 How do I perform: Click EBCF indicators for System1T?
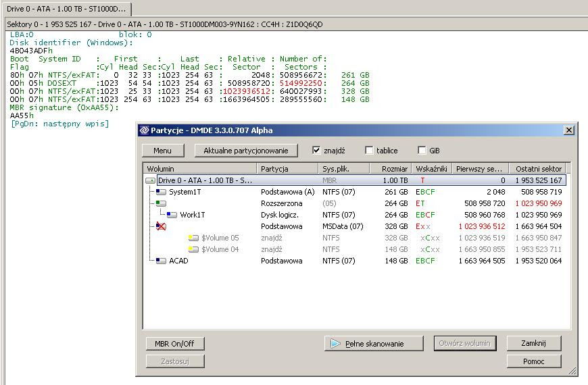[x=425, y=192]
